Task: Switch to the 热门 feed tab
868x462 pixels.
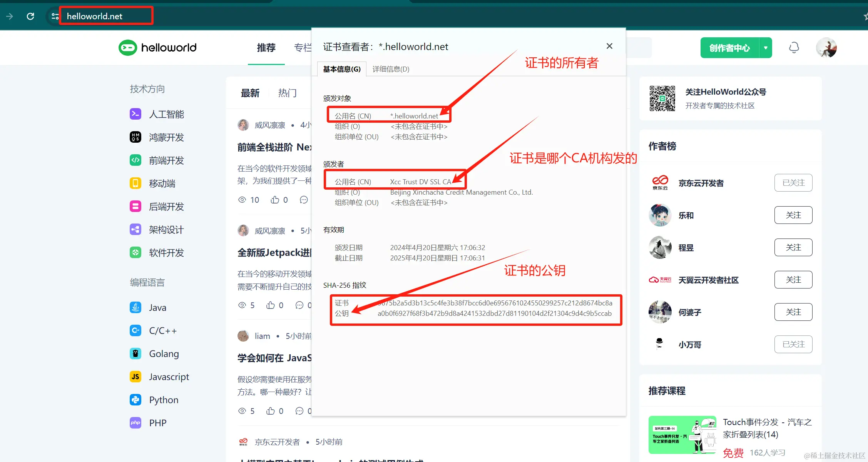Action: coord(287,93)
